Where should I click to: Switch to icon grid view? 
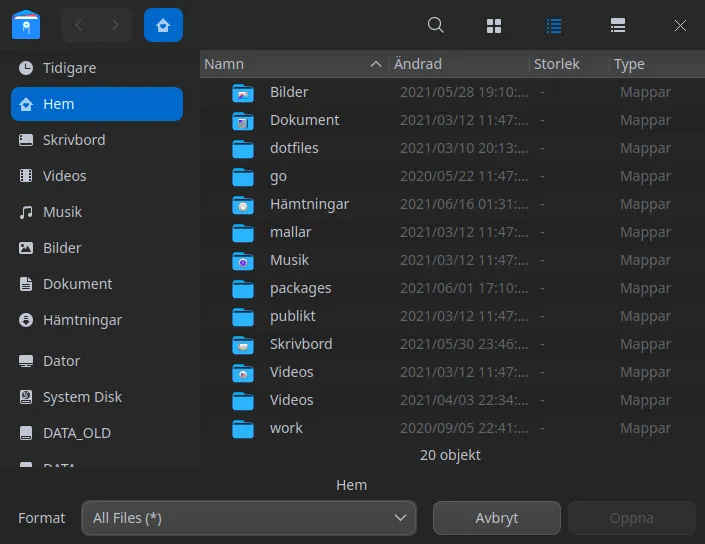[x=494, y=25]
